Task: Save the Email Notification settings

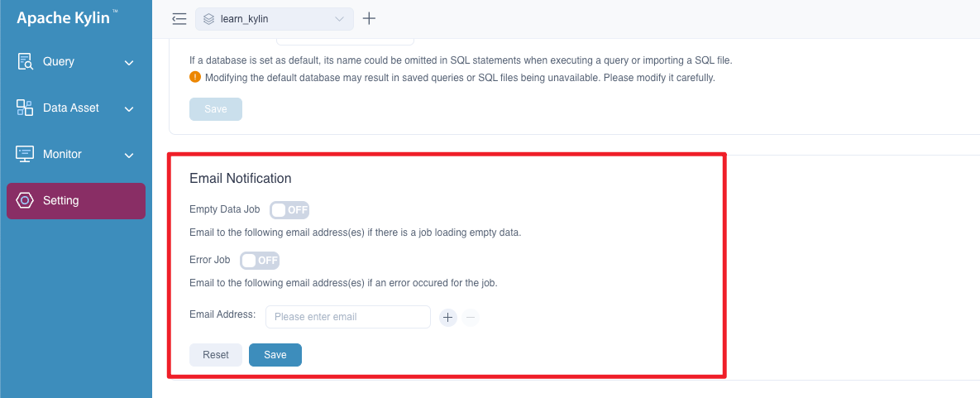Action: 275,355
